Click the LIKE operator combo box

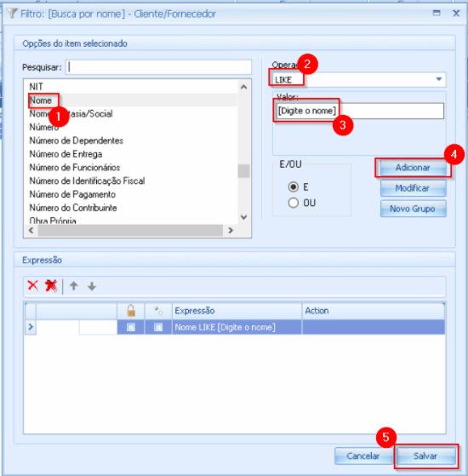(359, 79)
